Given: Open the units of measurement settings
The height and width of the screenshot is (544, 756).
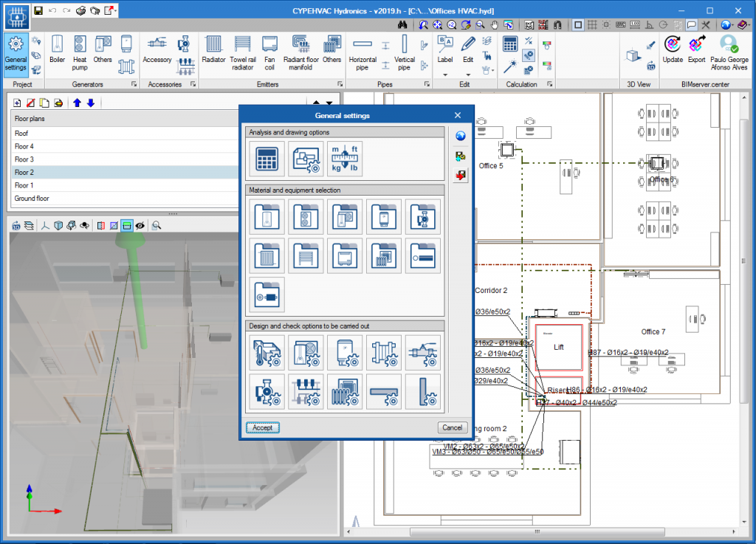Looking at the screenshot, I should (x=345, y=159).
